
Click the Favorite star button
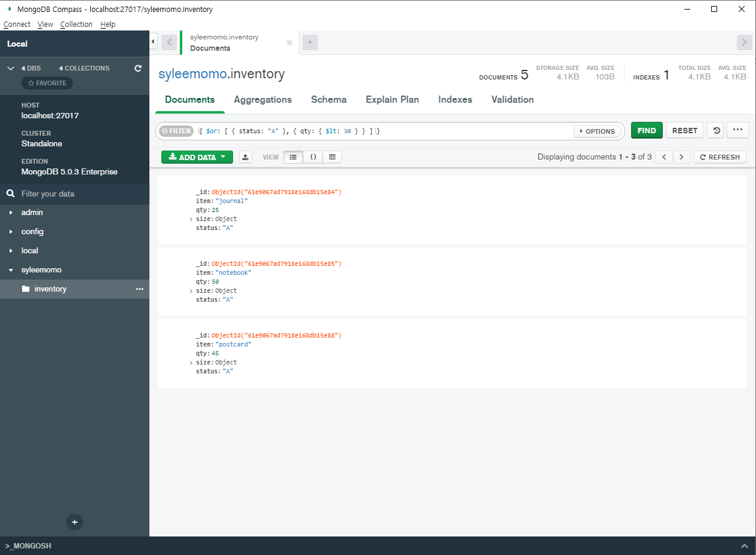[47, 83]
